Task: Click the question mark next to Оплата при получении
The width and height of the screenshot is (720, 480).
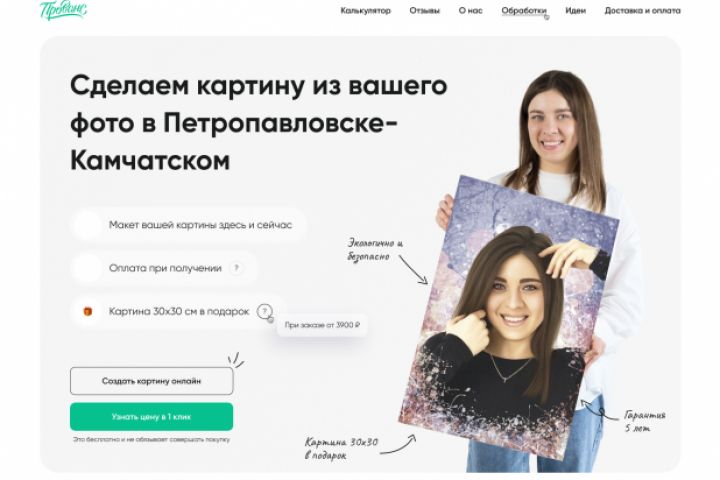Action: click(236, 268)
